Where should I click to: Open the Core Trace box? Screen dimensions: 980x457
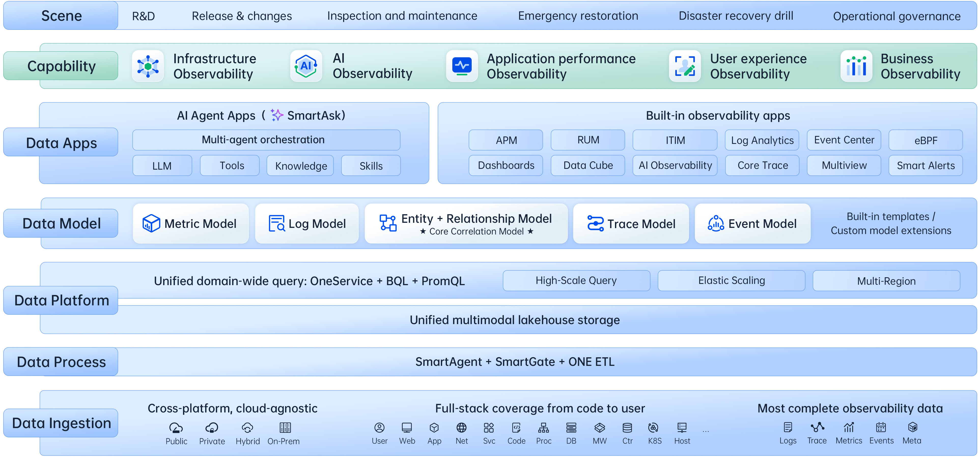pyautogui.click(x=762, y=165)
